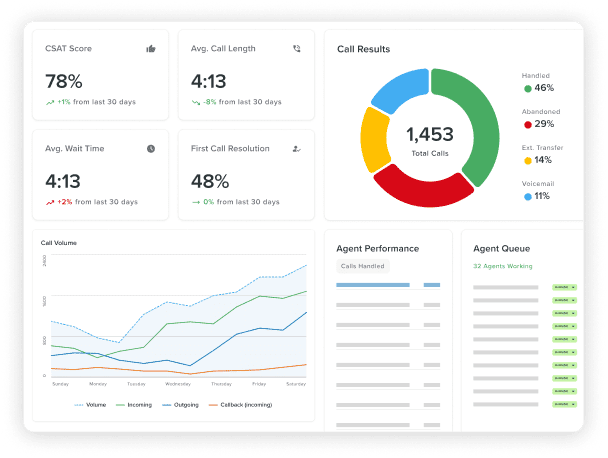Toggle the Outgoing series in chart legend
The height and width of the screenshot is (458, 608).
[x=180, y=405]
